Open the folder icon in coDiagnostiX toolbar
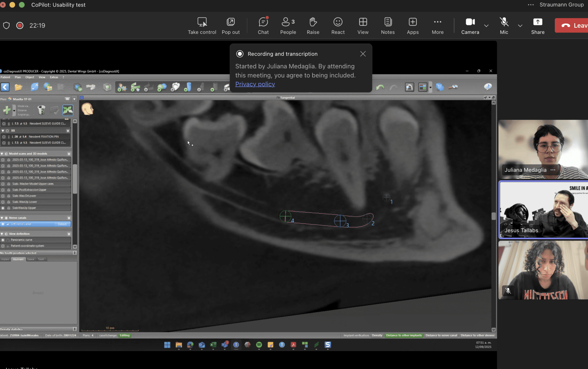The width and height of the screenshot is (588, 369). pyautogui.click(x=19, y=87)
